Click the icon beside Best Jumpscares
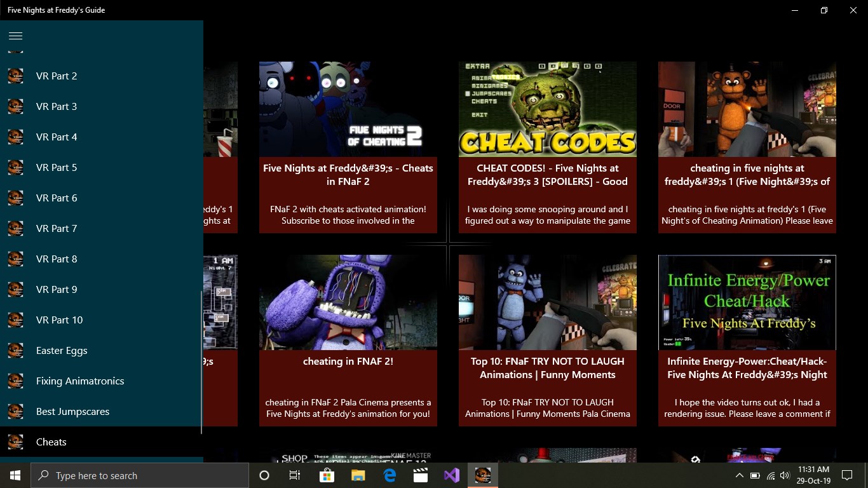Screen dimensions: 868x488 [x=16, y=412]
